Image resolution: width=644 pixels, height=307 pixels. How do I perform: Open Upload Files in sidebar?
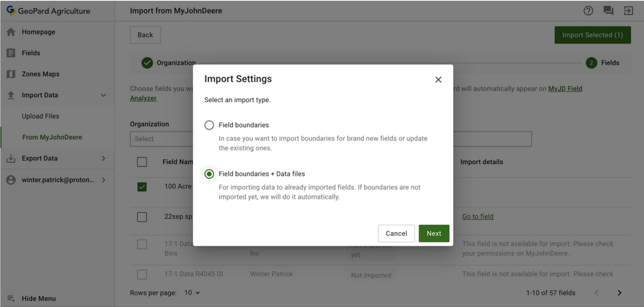tap(40, 116)
